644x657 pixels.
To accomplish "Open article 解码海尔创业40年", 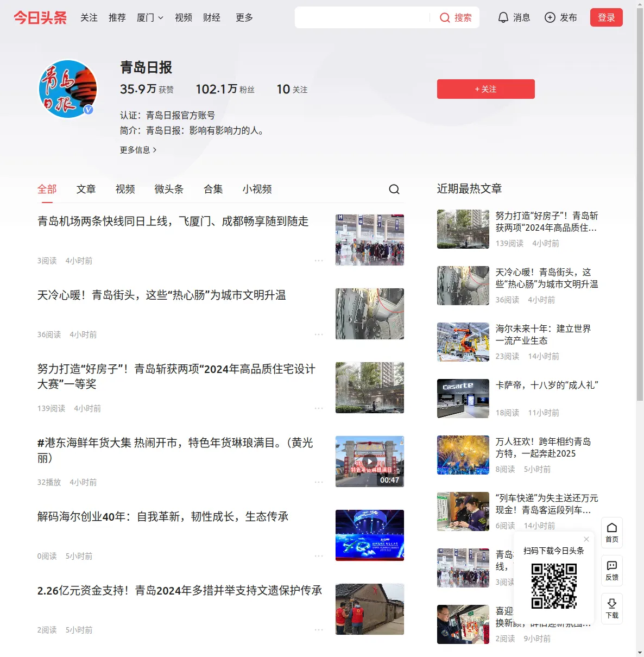I will click(163, 517).
